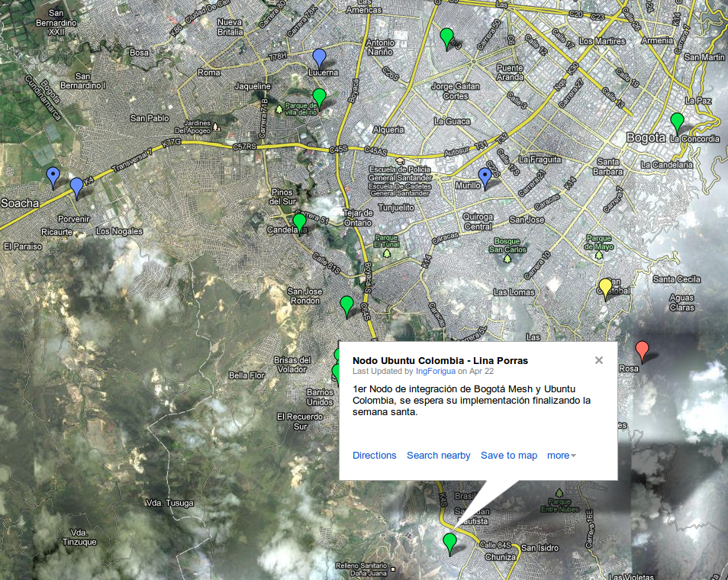Click the green marker near Candelaria
Screen dimensions: 728x580
pyautogui.click(x=299, y=223)
